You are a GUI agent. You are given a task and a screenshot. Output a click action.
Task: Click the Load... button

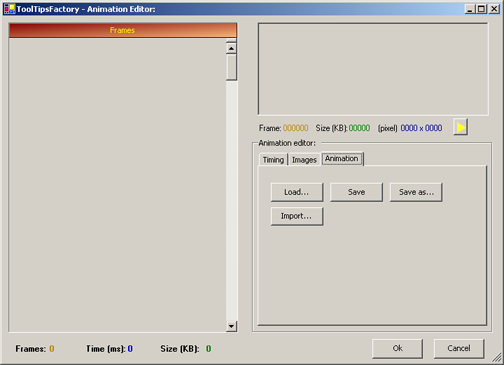[x=297, y=192]
